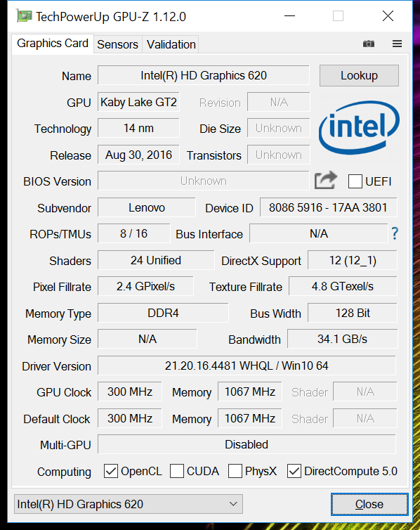Click the Memory Size N/A field
Viewport: 420px width, 530px height.
point(147,339)
